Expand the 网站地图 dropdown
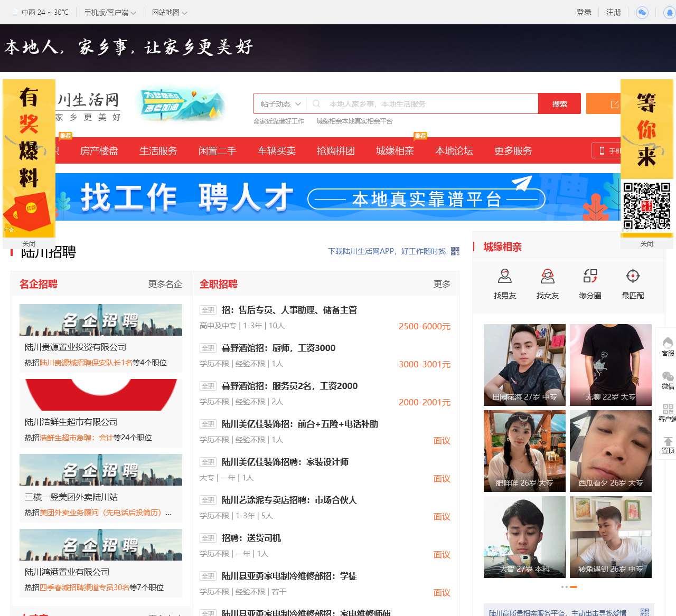 click(x=169, y=13)
